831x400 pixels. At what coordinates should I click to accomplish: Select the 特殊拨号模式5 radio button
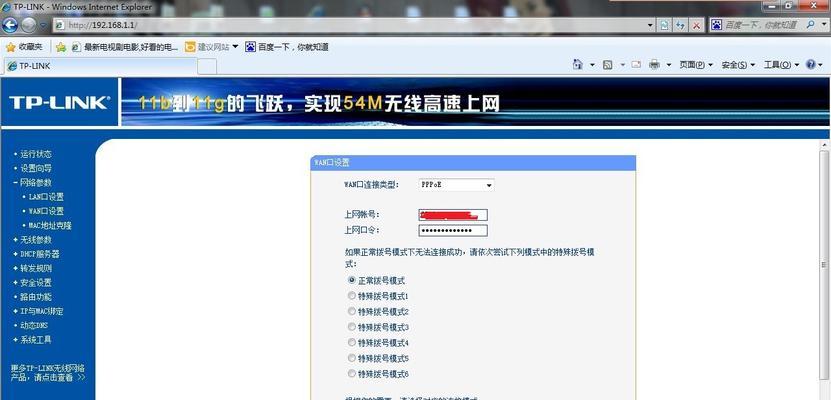pos(351,358)
